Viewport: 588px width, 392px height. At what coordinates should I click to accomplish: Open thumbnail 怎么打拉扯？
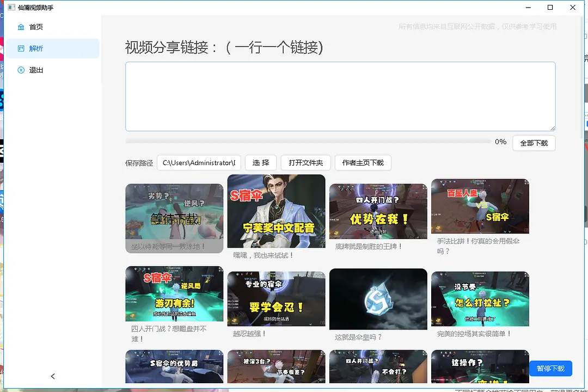coord(480,298)
